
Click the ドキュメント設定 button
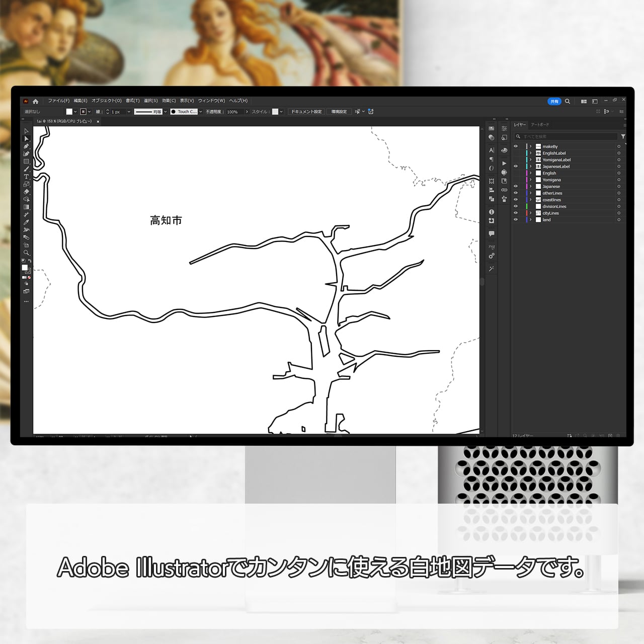coord(306,112)
